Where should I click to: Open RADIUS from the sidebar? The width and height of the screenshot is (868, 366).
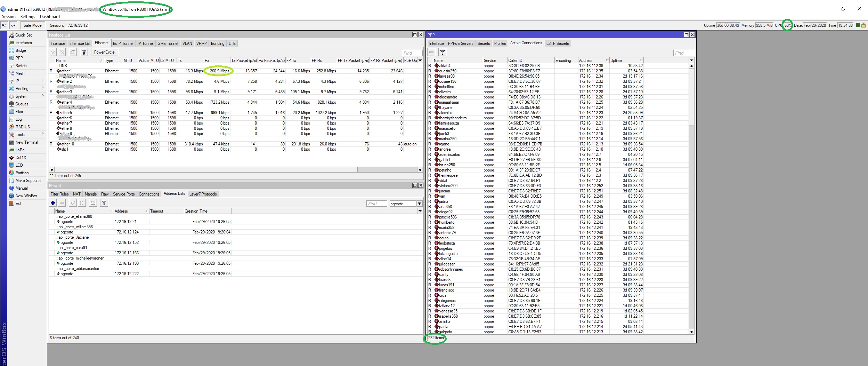click(23, 127)
